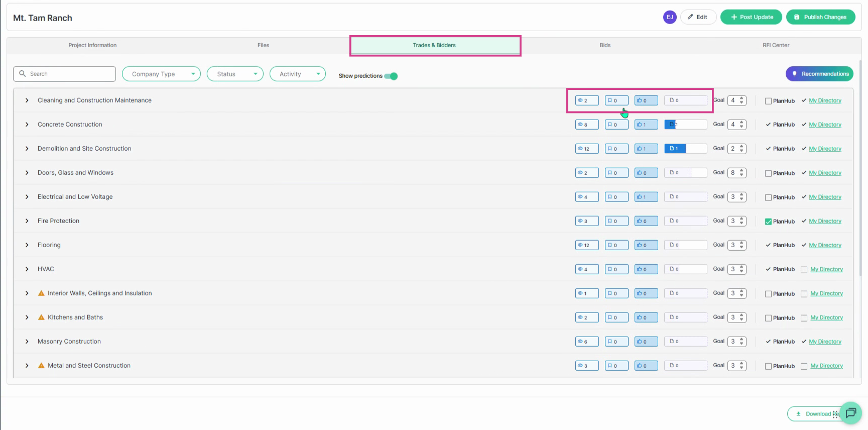This screenshot has width=868, height=430.
Task: Click the bid progress bar for Concrete Construction
Action: point(686,125)
